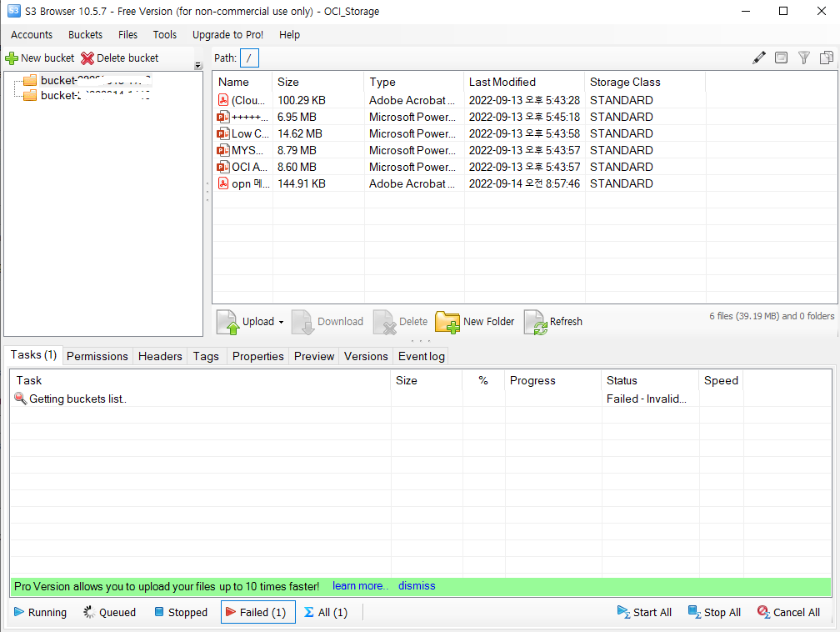Viewport: 840px width, 632px height.
Task: Click the New bucket plus icon
Action: 12,58
